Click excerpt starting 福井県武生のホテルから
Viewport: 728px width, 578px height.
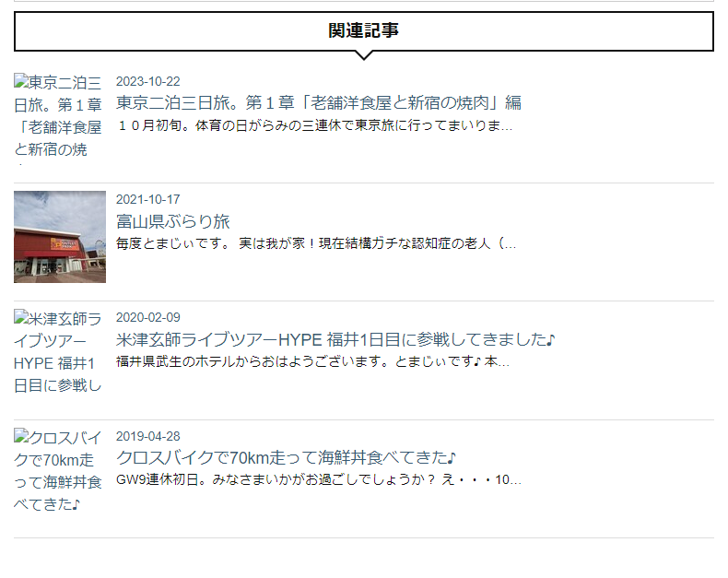pos(312,361)
